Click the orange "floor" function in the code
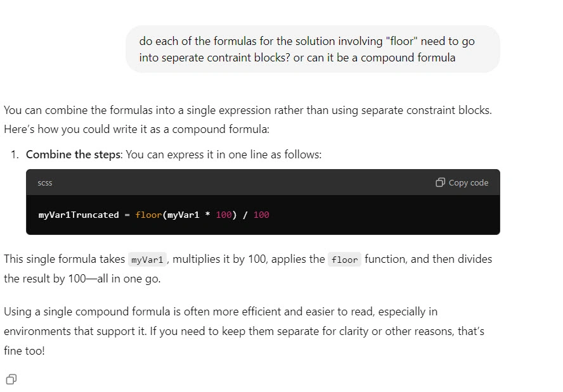 (148, 215)
